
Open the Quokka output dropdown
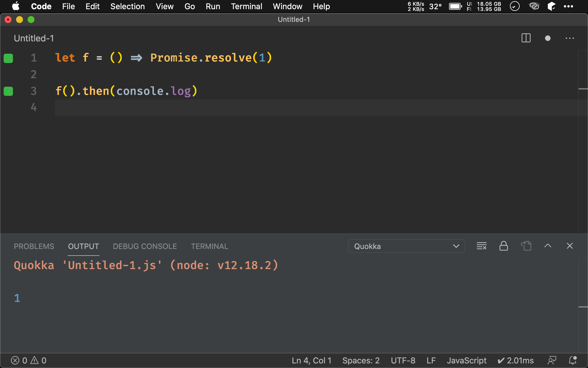(404, 246)
